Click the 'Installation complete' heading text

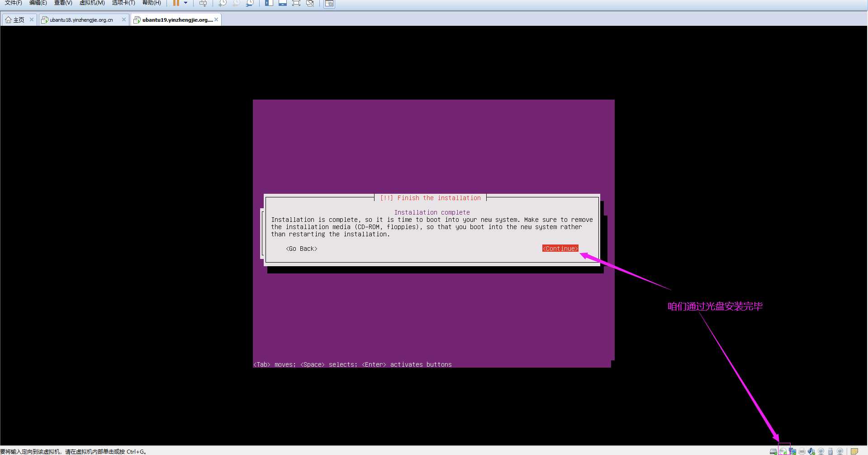coord(432,212)
